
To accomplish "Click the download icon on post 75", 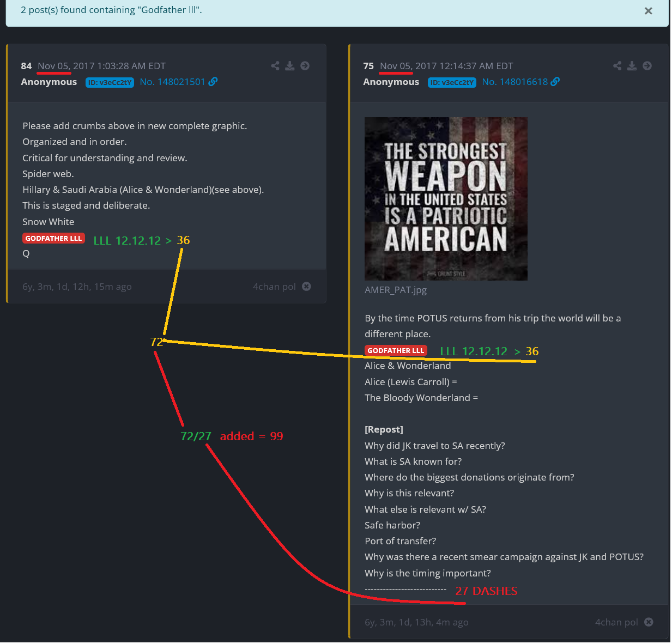I will coord(632,66).
